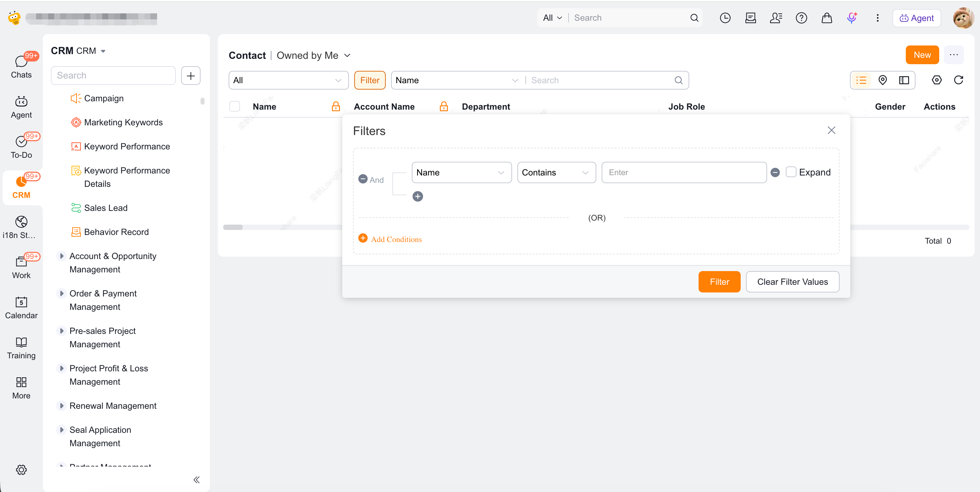Click Add Conditions link
Screen dimensions: 980x492
pos(390,239)
